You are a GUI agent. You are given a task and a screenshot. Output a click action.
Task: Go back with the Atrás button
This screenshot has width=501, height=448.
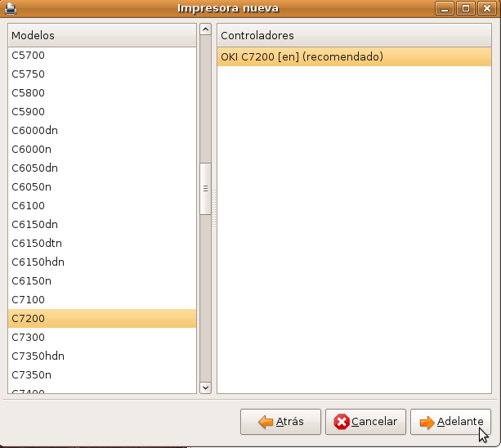(280, 422)
